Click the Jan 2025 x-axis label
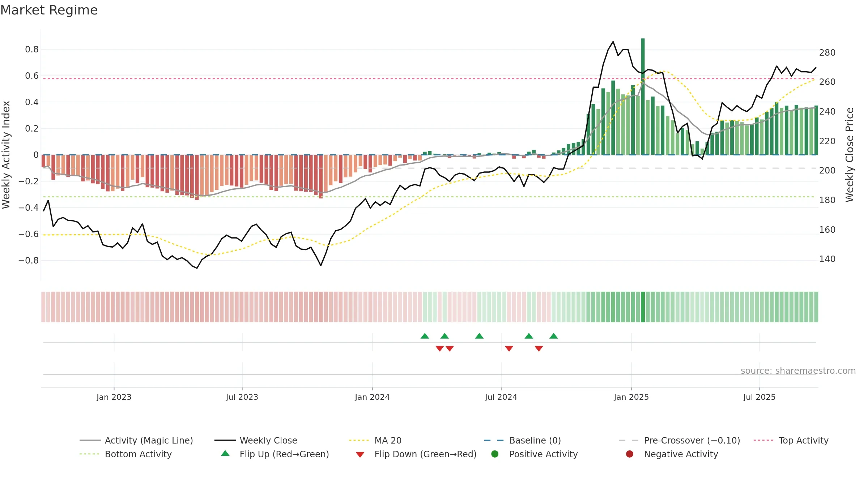The image size is (868, 488). tap(631, 397)
